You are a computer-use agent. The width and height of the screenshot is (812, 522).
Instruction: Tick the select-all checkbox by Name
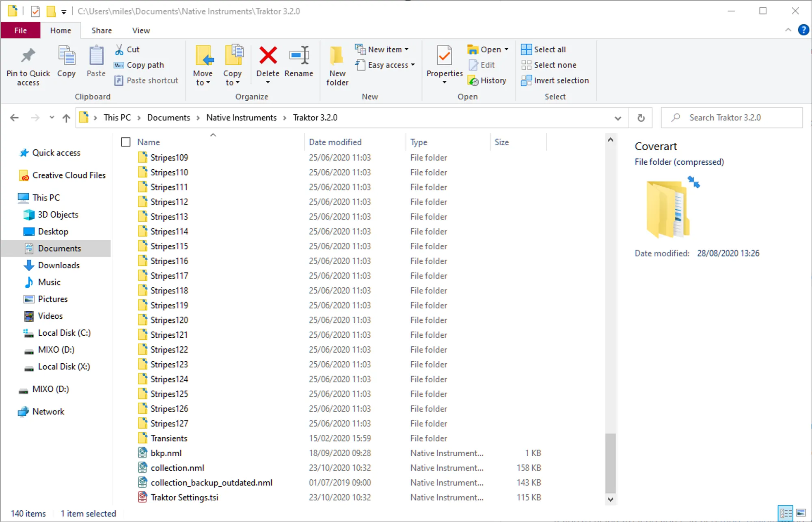[x=126, y=142]
